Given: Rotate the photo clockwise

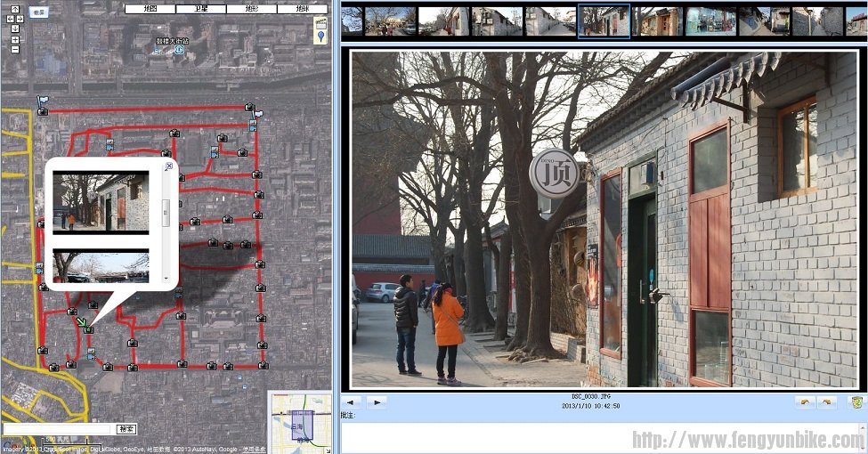Looking at the screenshot, I should 826,402.
